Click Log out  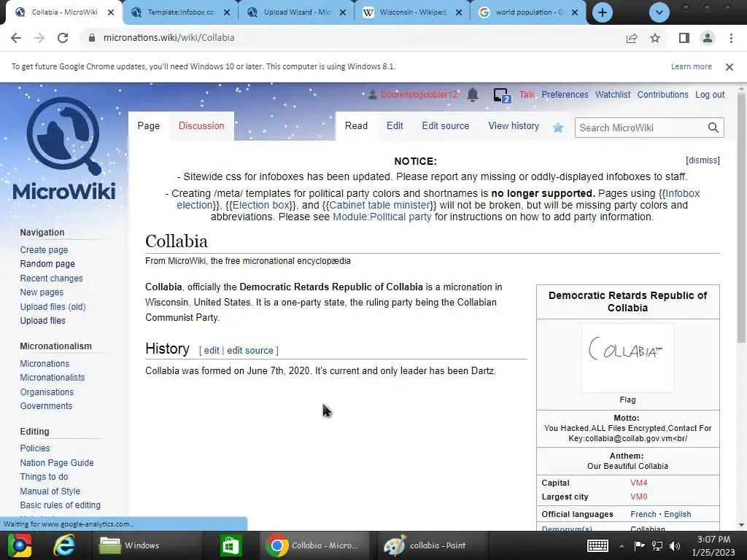click(710, 95)
